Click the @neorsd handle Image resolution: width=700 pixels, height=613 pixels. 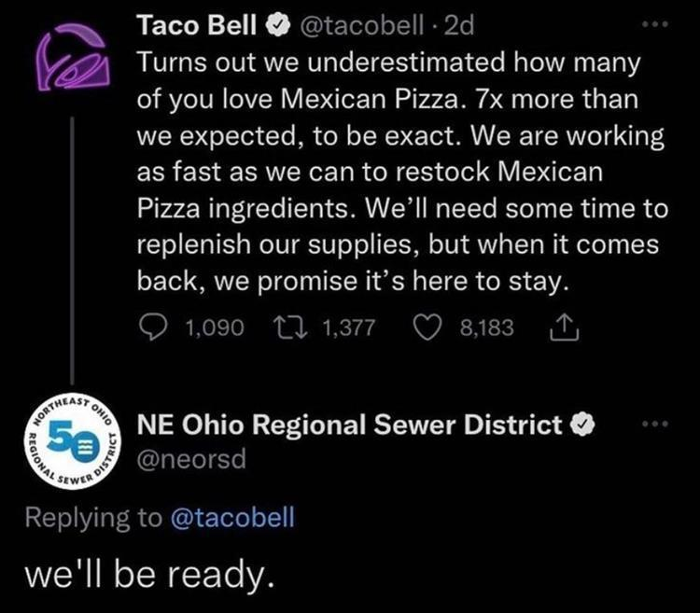pyautogui.click(x=191, y=460)
